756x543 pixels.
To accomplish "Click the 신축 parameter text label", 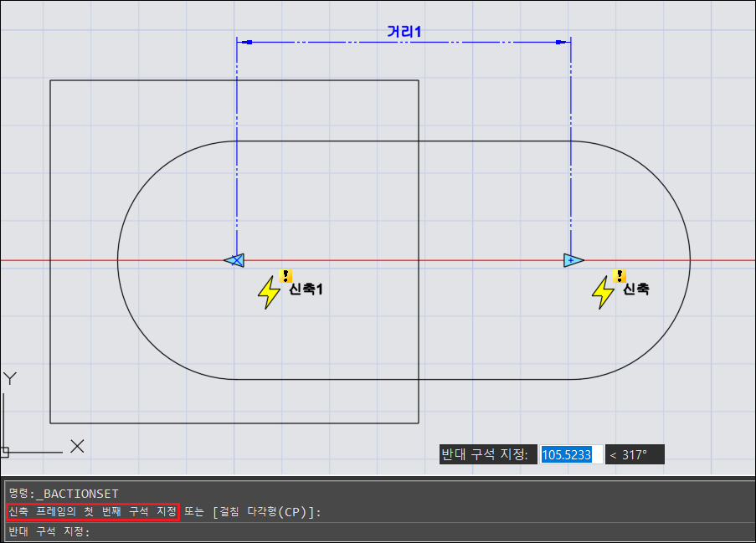I will coord(636,289).
